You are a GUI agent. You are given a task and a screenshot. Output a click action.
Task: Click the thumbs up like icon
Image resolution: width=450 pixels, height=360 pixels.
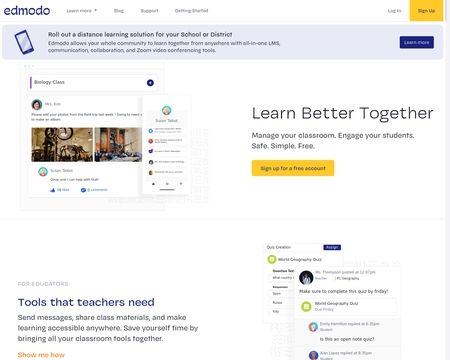tap(52, 190)
